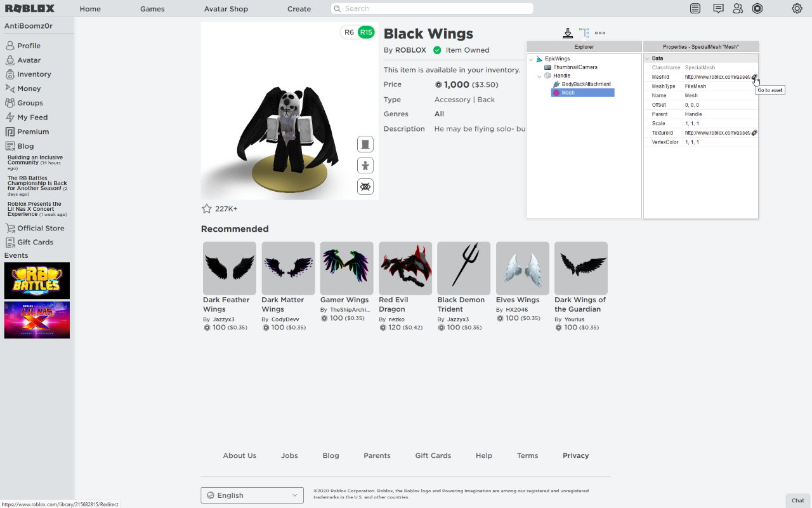This screenshot has height=508, width=812.
Task: Select the R15 avatar rig option
Action: pos(366,32)
